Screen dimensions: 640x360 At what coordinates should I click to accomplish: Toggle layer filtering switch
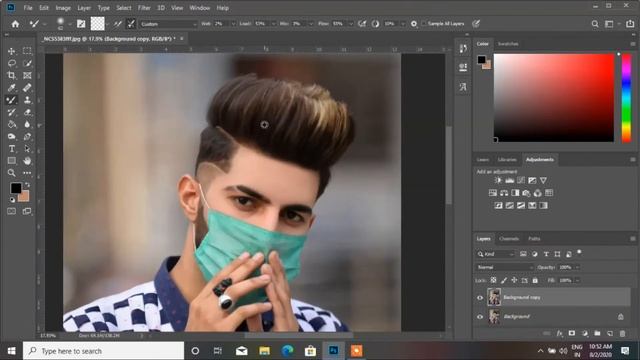579,253
